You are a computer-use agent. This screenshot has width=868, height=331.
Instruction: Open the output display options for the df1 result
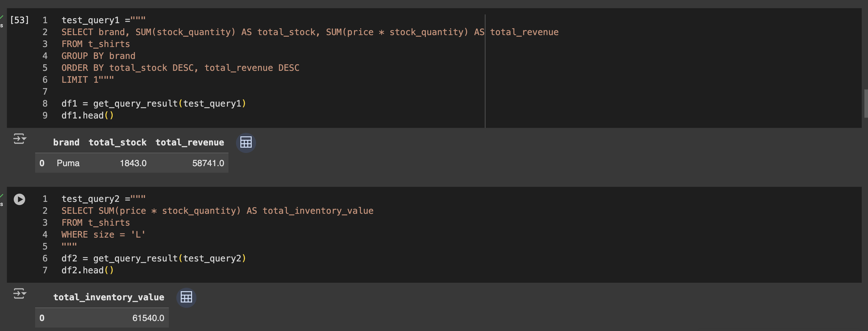(19, 139)
